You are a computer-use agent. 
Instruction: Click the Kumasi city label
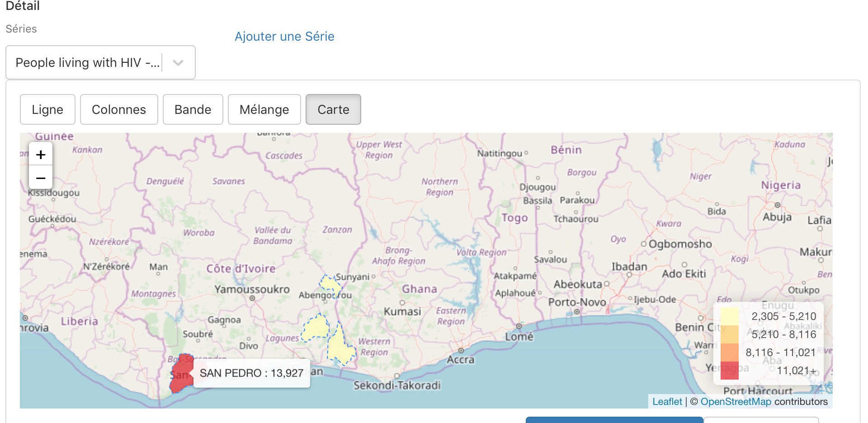pyautogui.click(x=402, y=311)
